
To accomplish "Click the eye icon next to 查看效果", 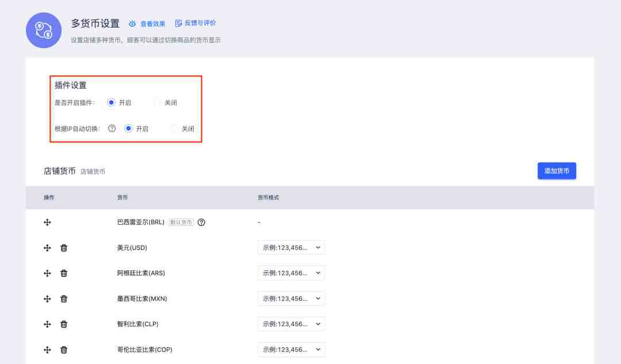I will tap(132, 24).
